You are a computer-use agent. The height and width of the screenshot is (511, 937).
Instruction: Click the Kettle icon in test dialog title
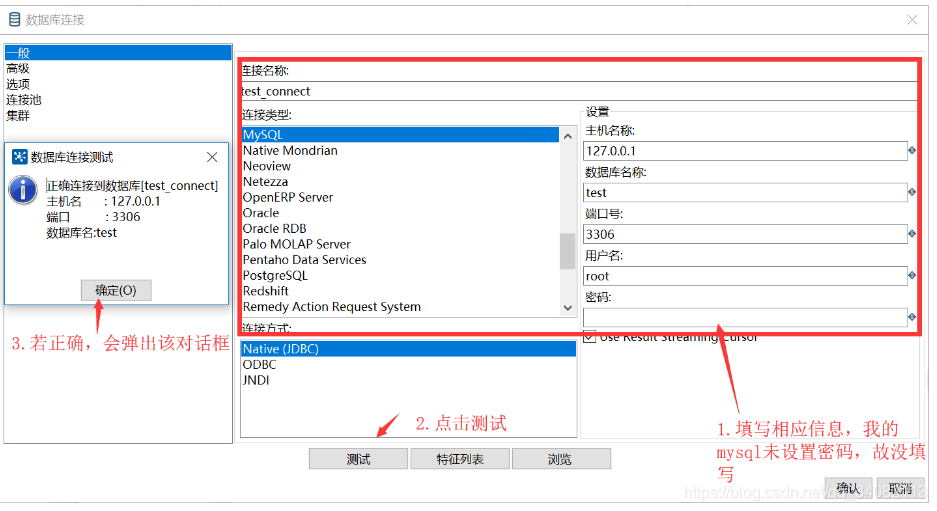[20, 157]
